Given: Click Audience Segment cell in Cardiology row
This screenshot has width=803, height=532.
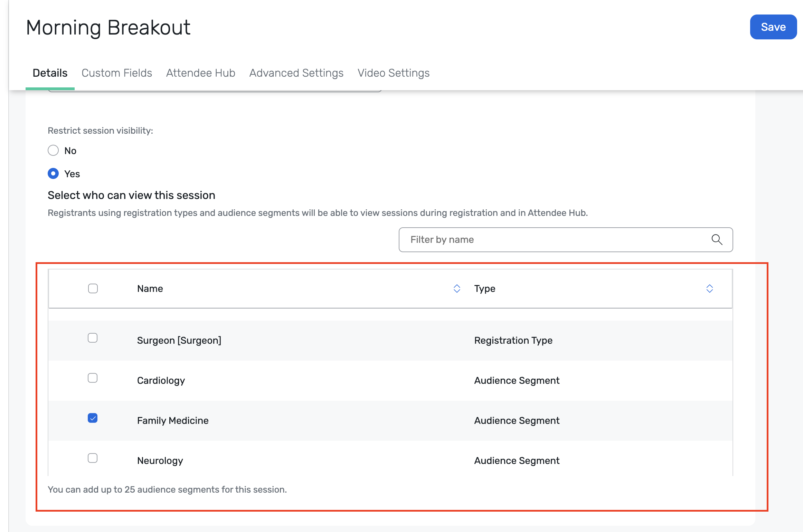Looking at the screenshot, I should 517,380.
